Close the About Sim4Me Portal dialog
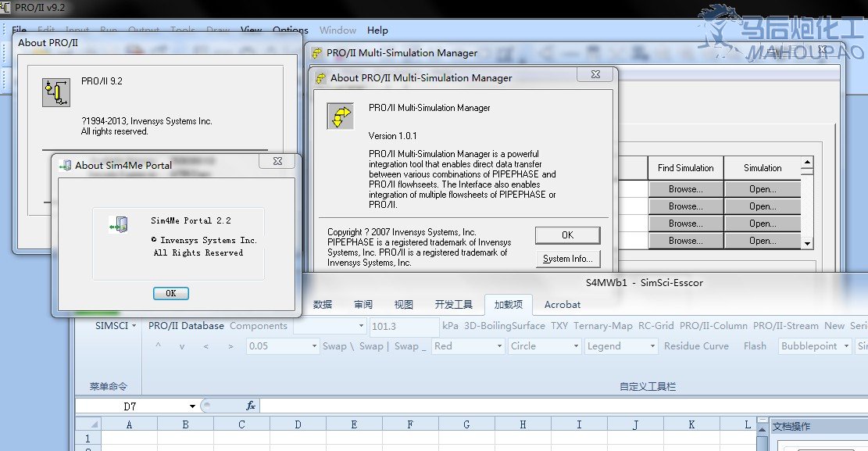The image size is (868, 451). 277,161
